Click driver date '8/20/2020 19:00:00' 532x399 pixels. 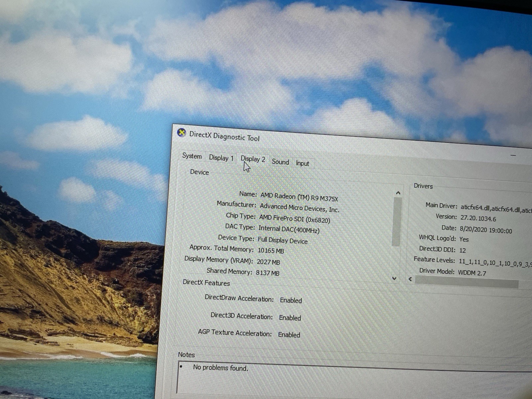pos(486,230)
